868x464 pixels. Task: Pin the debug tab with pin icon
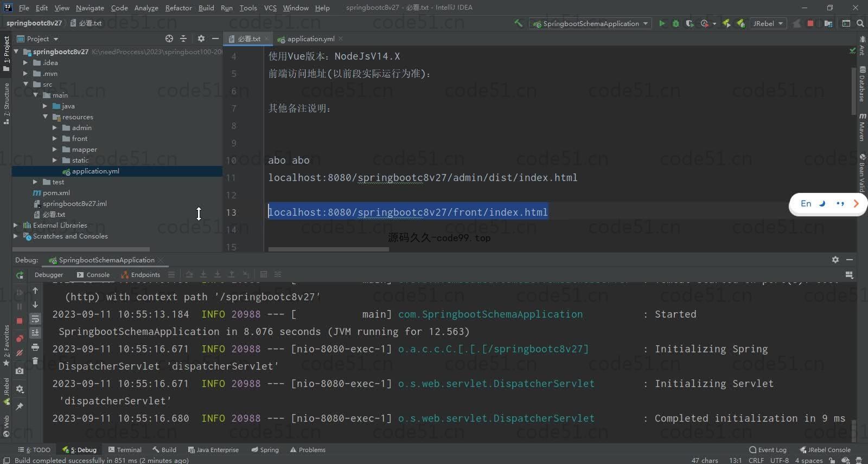click(x=20, y=406)
